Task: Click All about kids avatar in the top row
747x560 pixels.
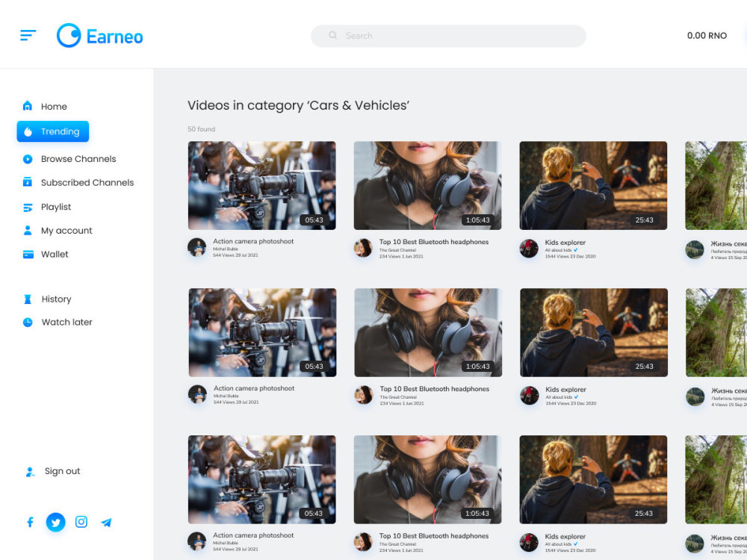Action: tap(529, 249)
